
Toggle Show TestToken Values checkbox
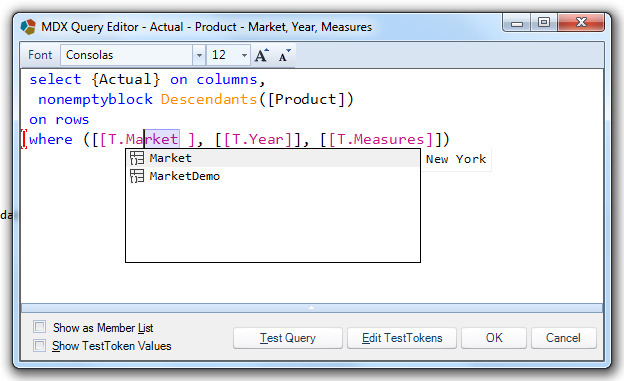pyautogui.click(x=39, y=345)
